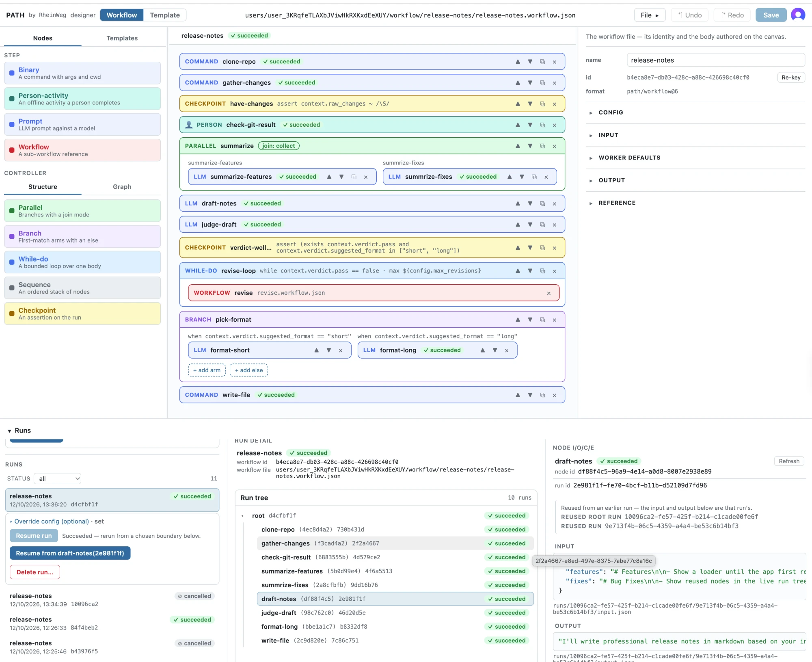Expand Override config (optional)
The width and height of the screenshot is (812, 662).
50,521
